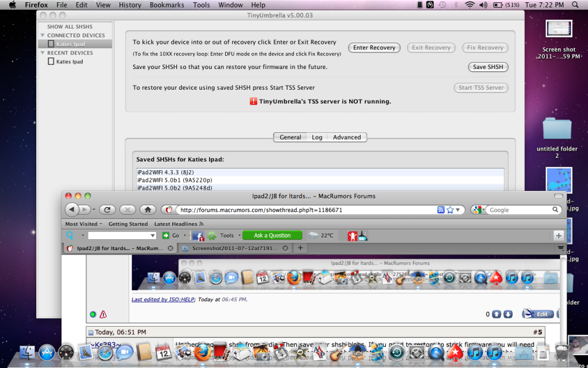
Task: Toggle Firefox toolbar with the title bar pill button
Action: 558,196
